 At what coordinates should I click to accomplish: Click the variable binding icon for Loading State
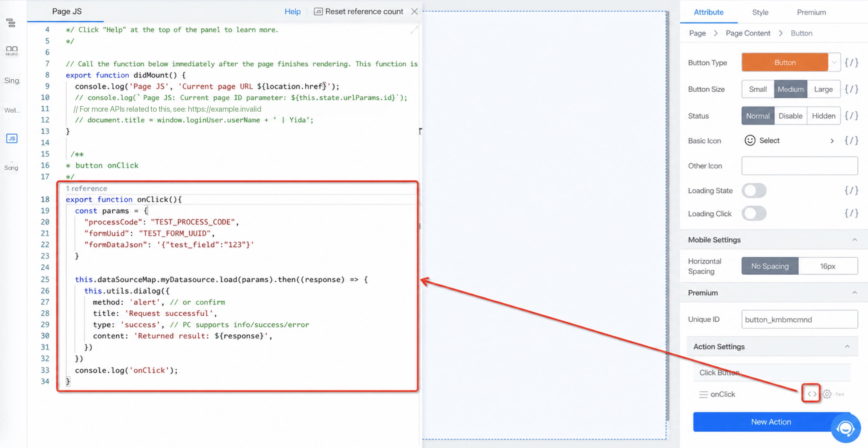[x=851, y=190]
